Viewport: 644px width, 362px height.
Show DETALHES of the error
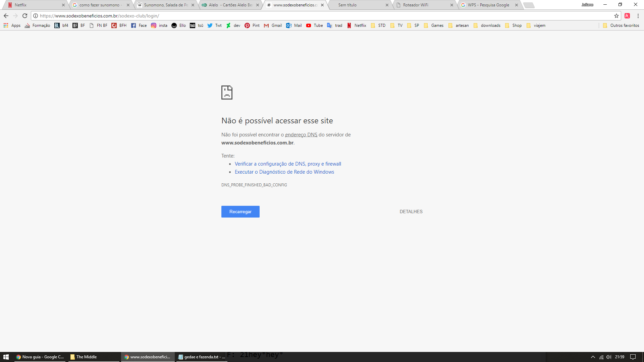[x=411, y=212]
